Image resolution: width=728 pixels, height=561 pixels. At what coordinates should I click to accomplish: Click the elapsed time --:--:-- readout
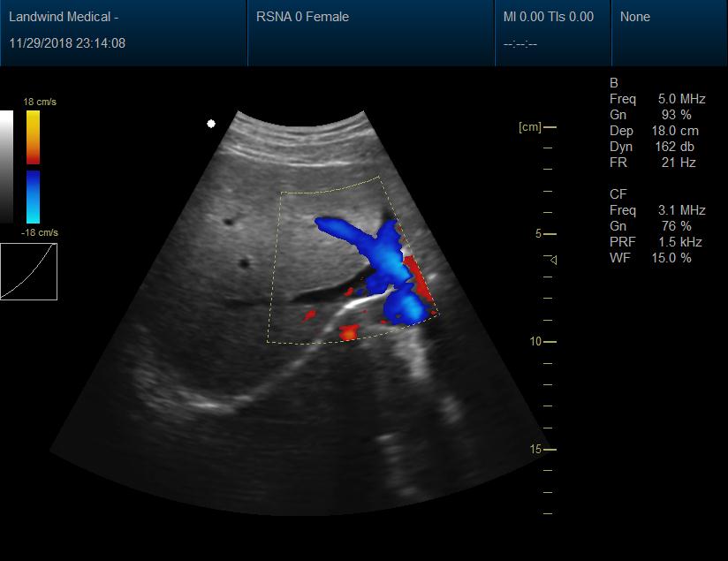(x=520, y=44)
